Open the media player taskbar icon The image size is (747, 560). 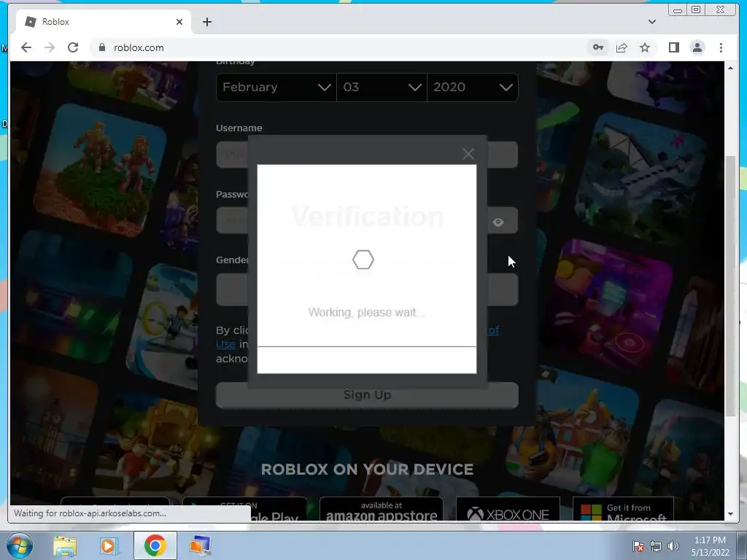coord(109,545)
